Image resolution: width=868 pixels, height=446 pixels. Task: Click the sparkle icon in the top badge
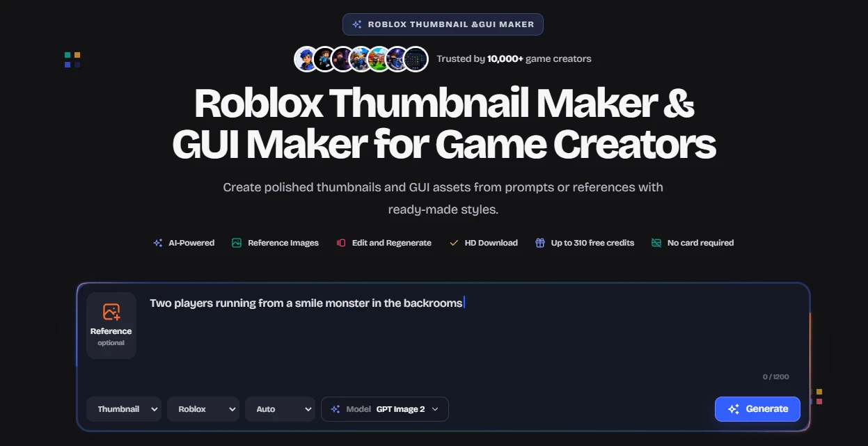(357, 24)
